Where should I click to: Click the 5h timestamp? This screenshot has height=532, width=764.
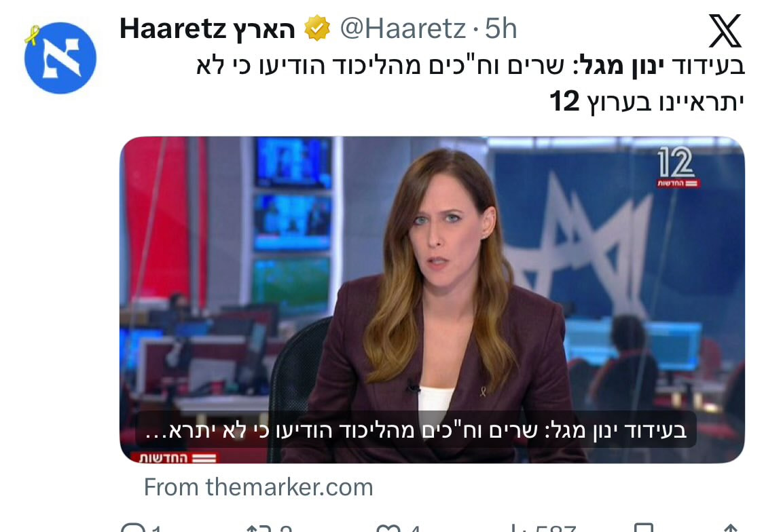pyautogui.click(x=501, y=28)
